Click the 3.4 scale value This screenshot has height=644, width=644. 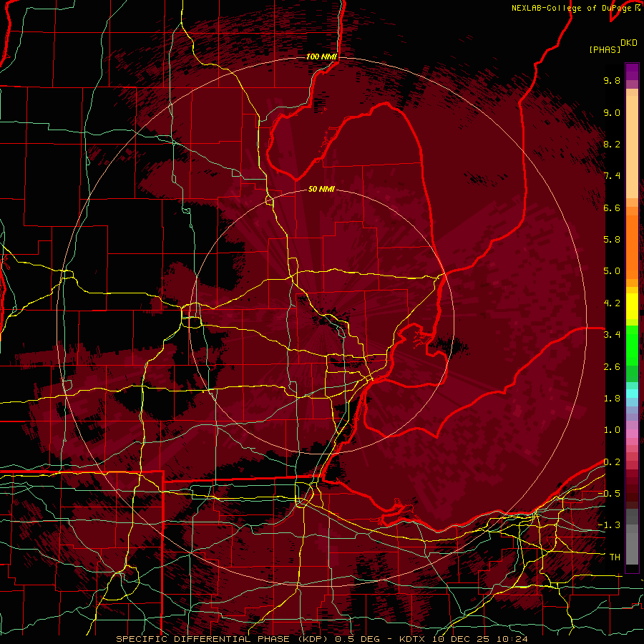click(x=612, y=335)
